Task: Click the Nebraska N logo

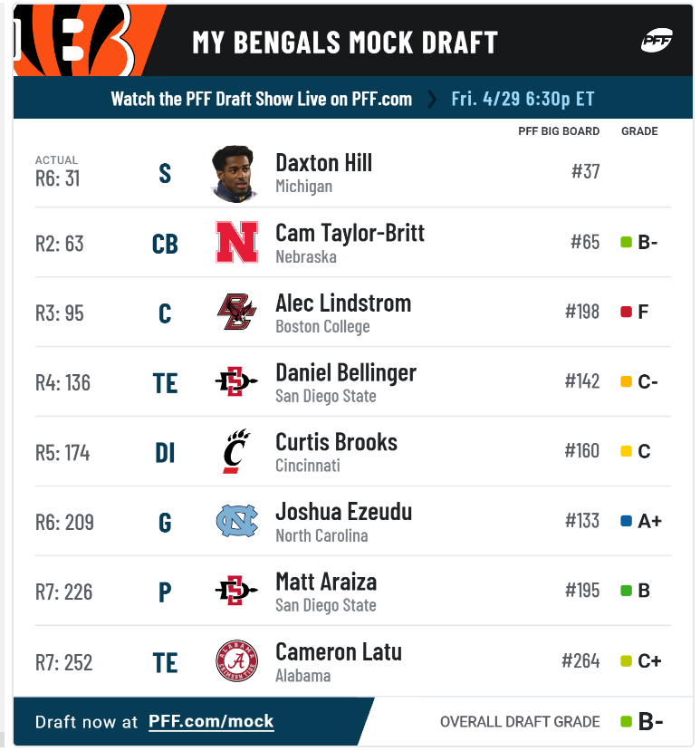Action: click(236, 242)
